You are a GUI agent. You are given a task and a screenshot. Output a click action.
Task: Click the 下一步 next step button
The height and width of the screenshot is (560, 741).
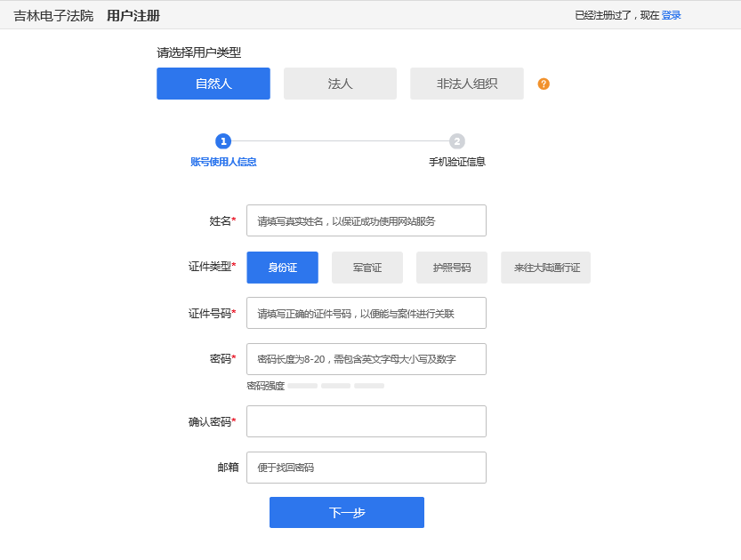tap(347, 512)
